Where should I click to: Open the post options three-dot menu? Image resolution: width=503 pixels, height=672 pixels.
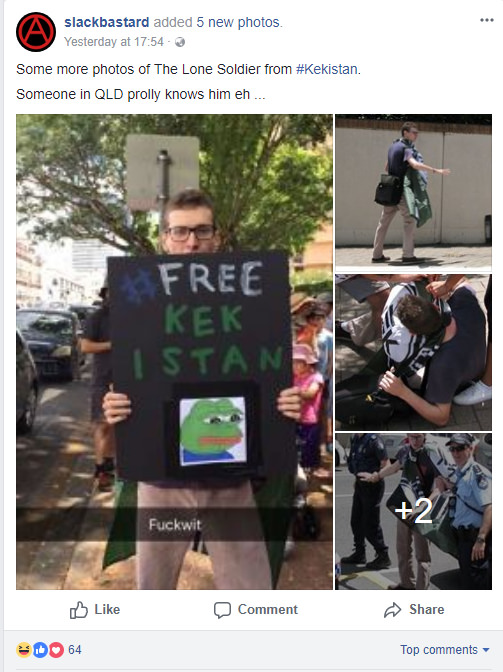click(487, 20)
